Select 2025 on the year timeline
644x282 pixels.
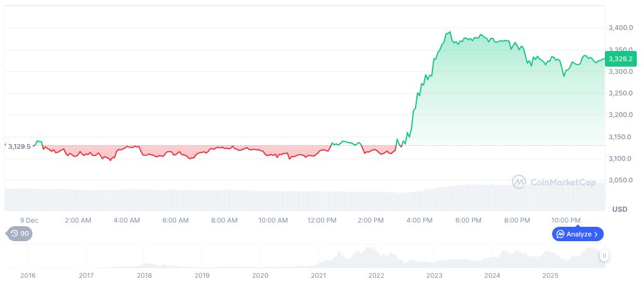[550, 275]
